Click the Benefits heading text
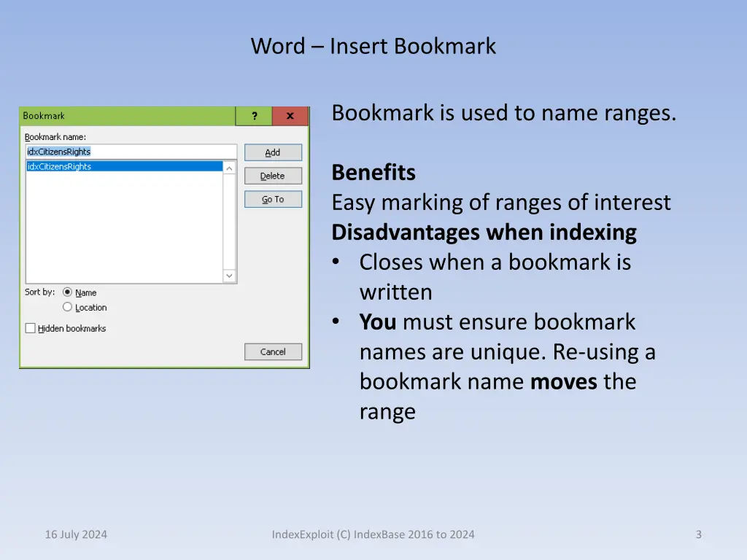The height and width of the screenshot is (560, 747). pyautogui.click(x=373, y=172)
